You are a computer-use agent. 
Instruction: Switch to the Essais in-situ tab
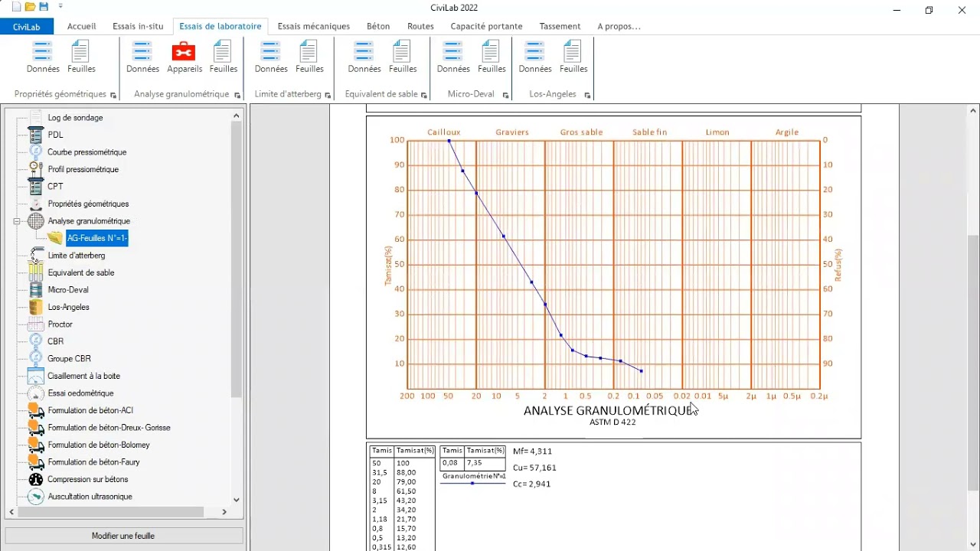coord(138,26)
